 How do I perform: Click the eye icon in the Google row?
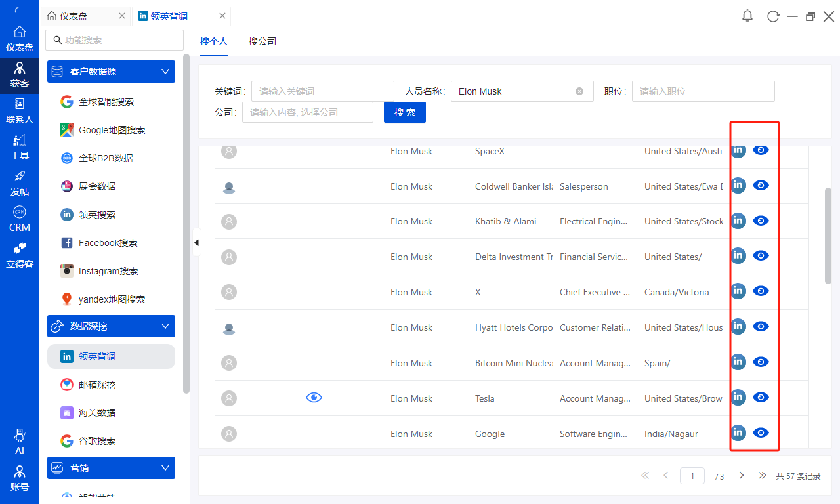click(761, 432)
